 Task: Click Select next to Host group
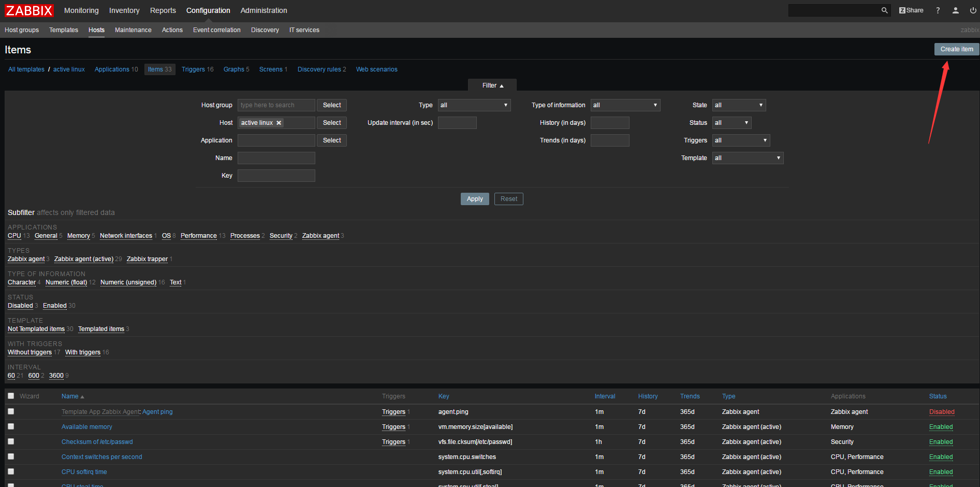(332, 105)
